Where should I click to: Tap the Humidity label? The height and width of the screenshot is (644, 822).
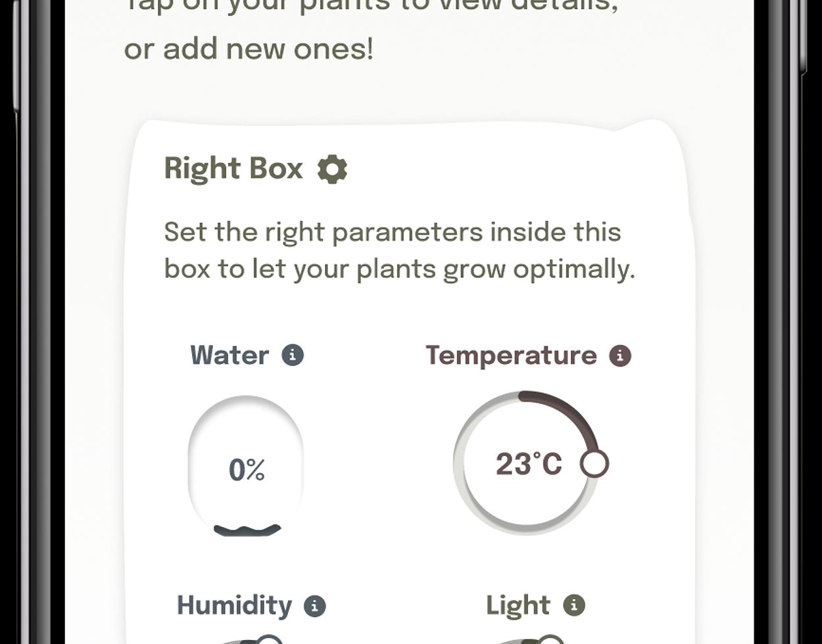tap(234, 606)
